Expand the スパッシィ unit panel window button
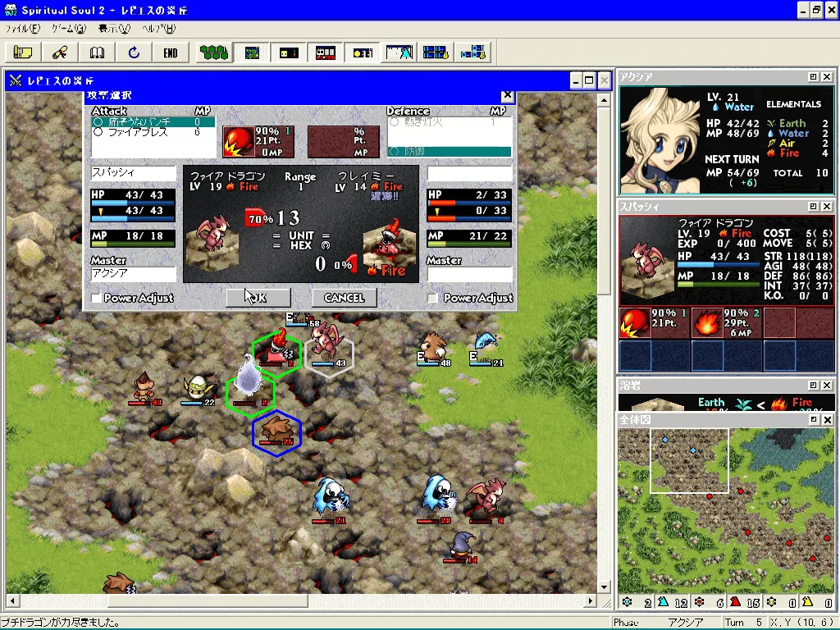840x630 pixels. click(812, 207)
